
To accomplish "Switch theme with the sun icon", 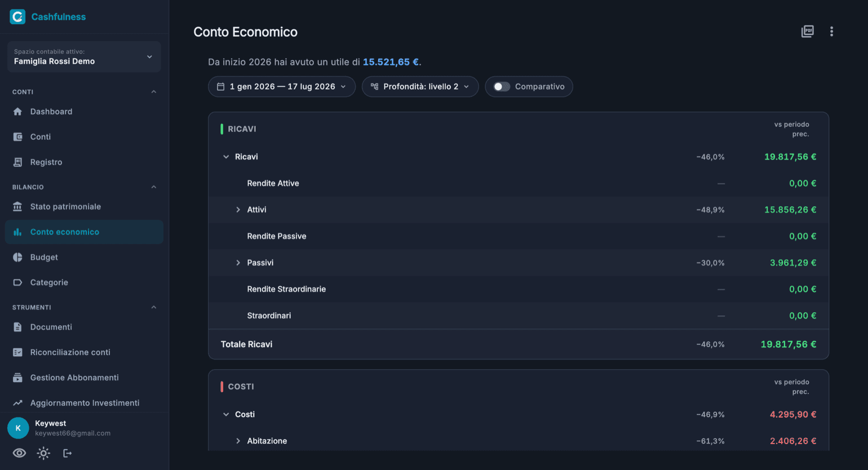I will 43,453.
